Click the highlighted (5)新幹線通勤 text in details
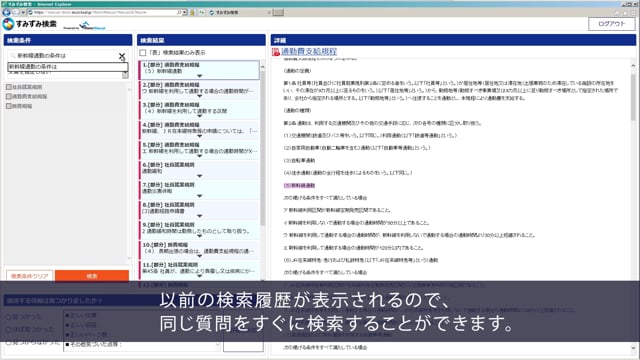The width and height of the screenshot is (640, 360). pyautogui.click(x=299, y=186)
